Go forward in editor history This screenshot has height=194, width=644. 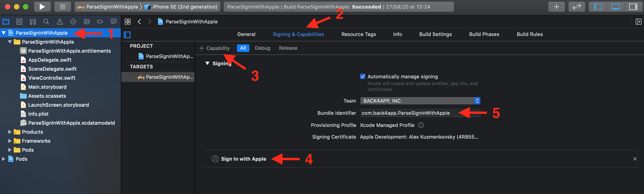point(149,22)
